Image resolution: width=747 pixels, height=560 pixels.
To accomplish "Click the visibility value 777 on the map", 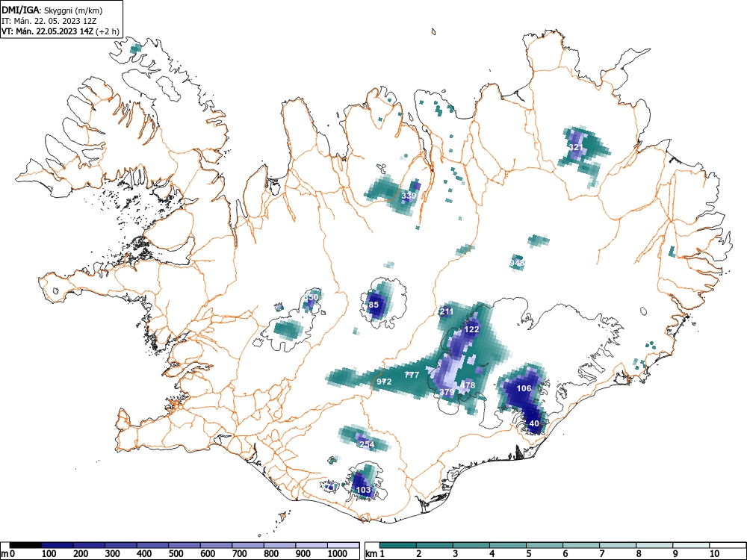I will pos(412,375).
